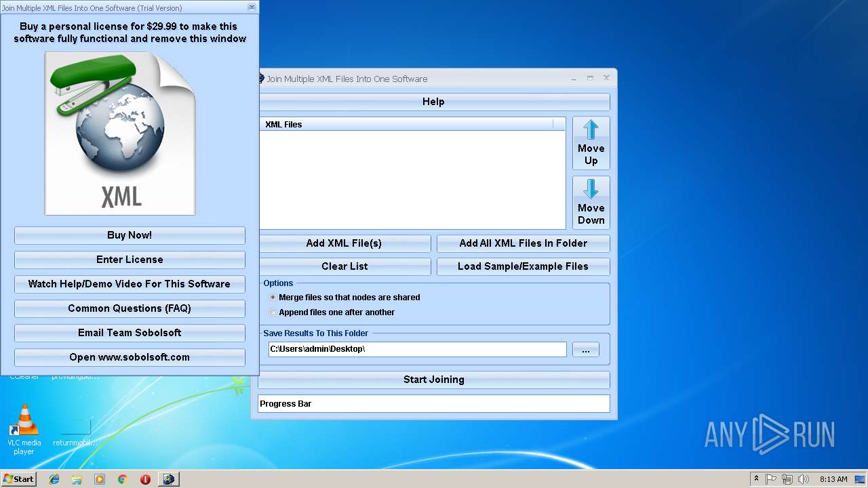Click the Move Down arrow button
The height and width of the screenshot is (488, 868).
click(x=591, y=203)
